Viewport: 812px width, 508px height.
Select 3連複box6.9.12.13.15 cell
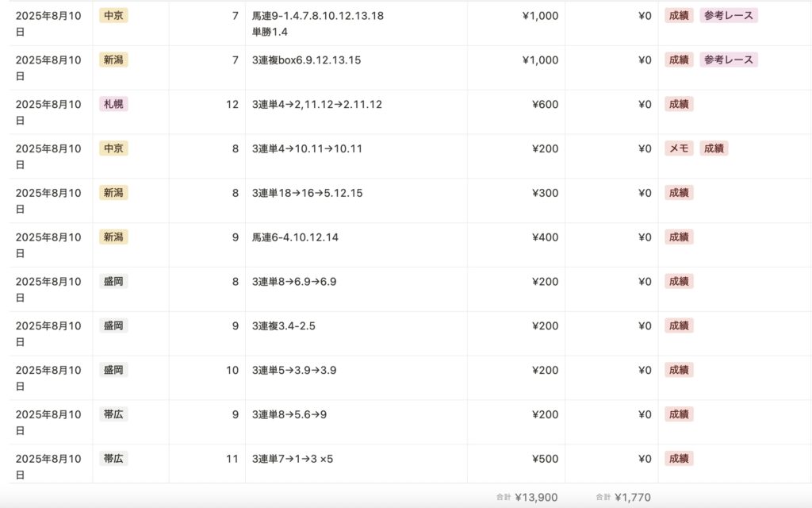[x=356, y=68]
